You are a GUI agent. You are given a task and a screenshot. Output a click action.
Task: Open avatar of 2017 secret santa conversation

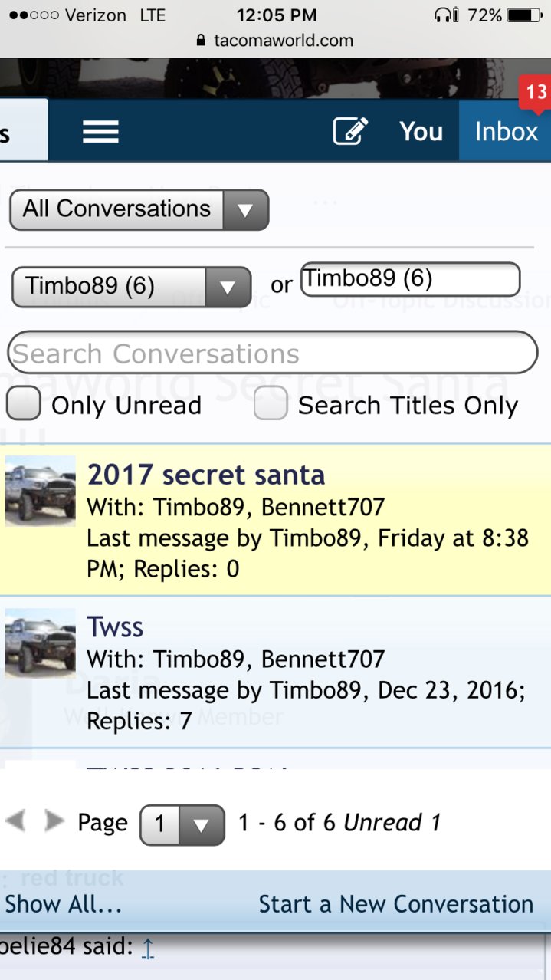coord(41,491)
